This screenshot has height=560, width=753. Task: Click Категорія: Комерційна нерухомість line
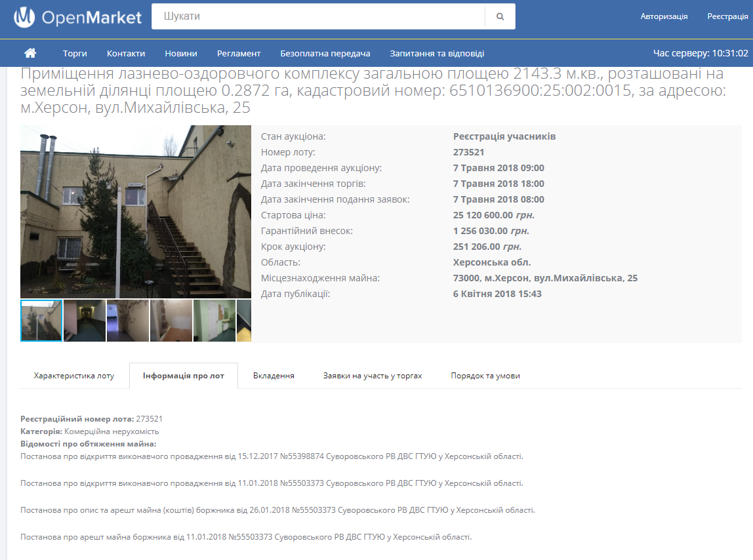pos(89,431)
